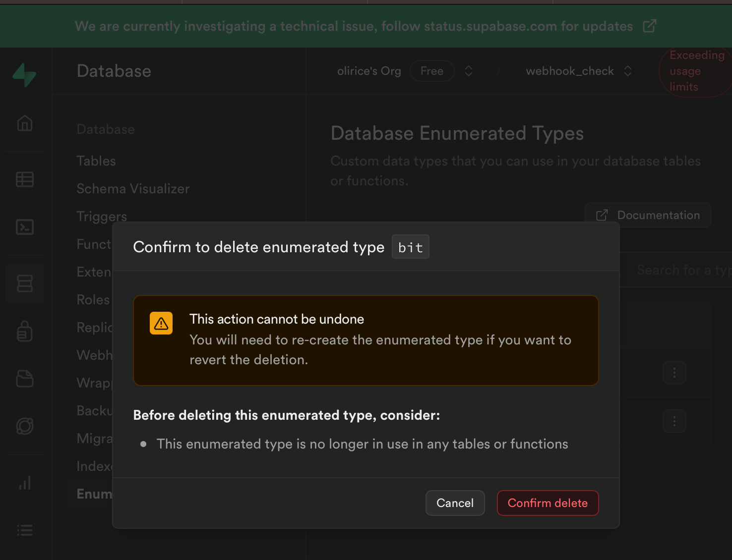Open the Schema Visualizer menu item

133,189
